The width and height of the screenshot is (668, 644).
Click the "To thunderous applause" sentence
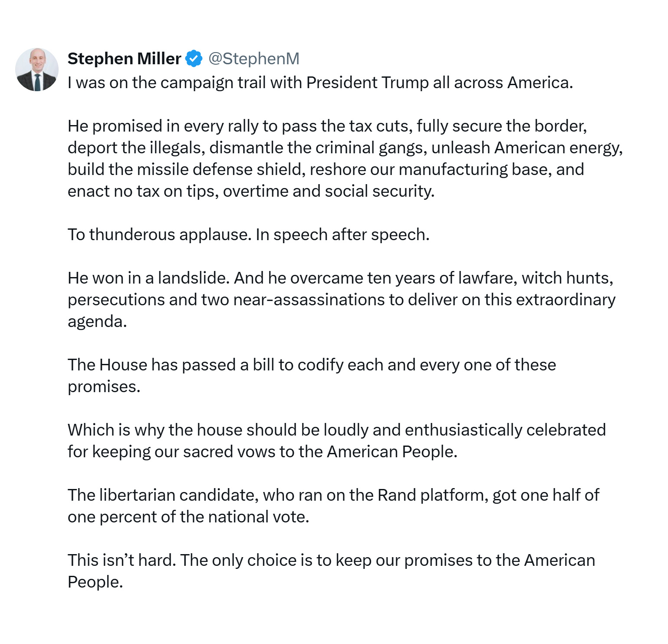tap(249, 234)
